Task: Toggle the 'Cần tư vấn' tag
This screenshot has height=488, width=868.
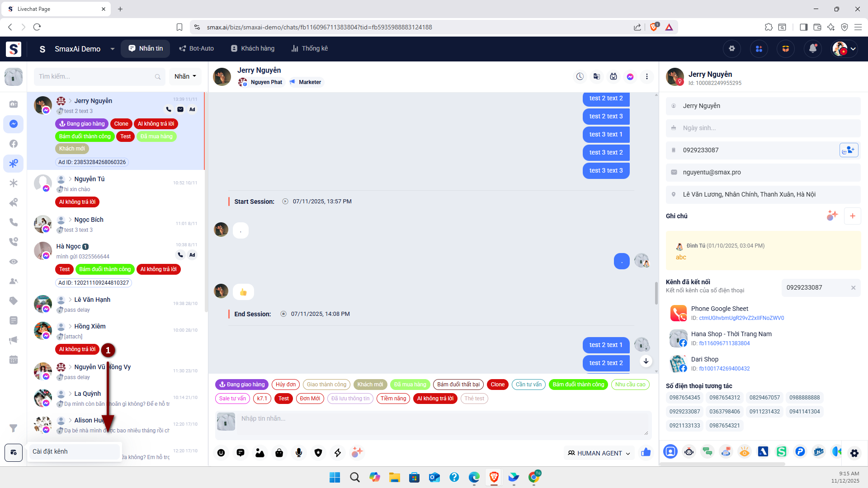Action: (528, 385)
